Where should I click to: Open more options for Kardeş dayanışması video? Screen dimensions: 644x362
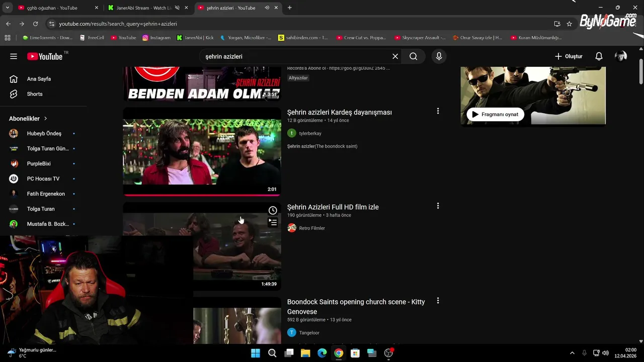click(438, 111)
